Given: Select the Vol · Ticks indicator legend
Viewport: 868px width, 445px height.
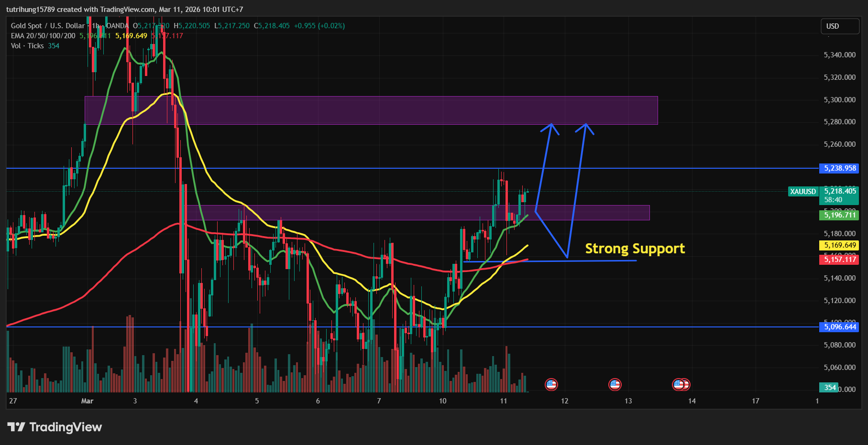Looking at the screenshot, I should [x=27, y=46].
